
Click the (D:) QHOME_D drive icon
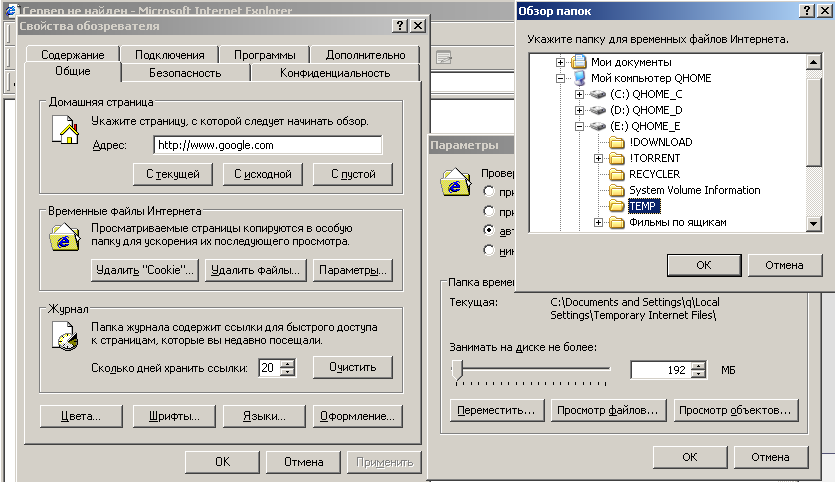pos(598,110)
